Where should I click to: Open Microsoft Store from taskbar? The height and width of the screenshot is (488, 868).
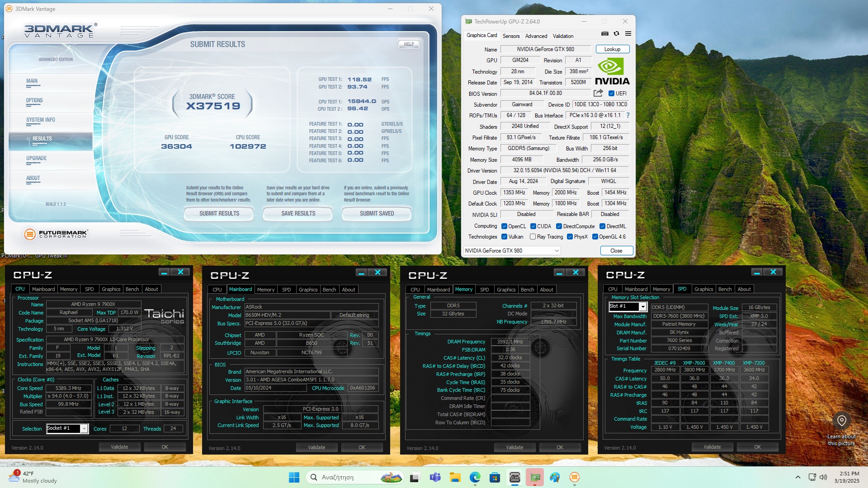495,477
